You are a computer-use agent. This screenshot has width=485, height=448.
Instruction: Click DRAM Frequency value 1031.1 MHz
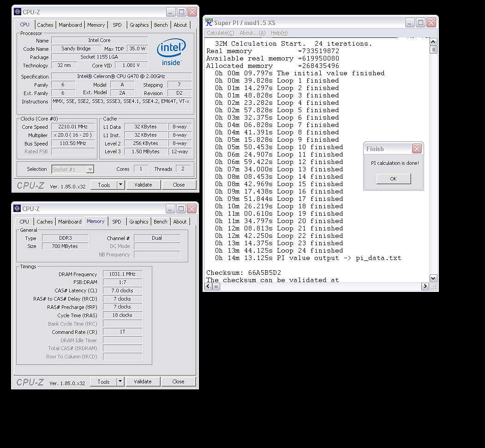coord(122,274)
